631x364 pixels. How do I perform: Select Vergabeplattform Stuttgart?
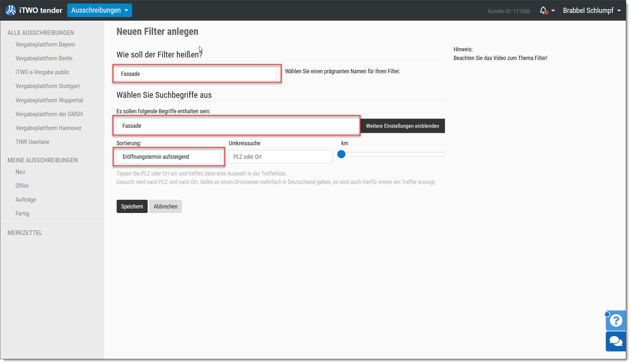coord(47,86)
